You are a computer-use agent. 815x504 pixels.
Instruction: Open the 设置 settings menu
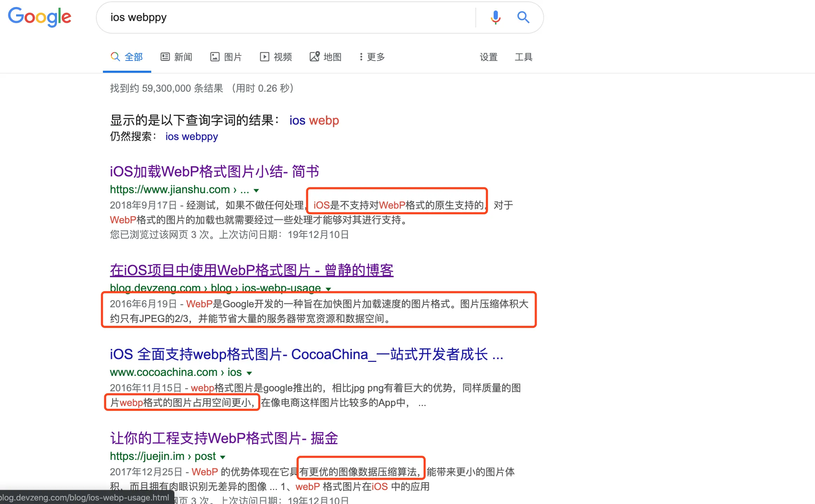point(489,56)
